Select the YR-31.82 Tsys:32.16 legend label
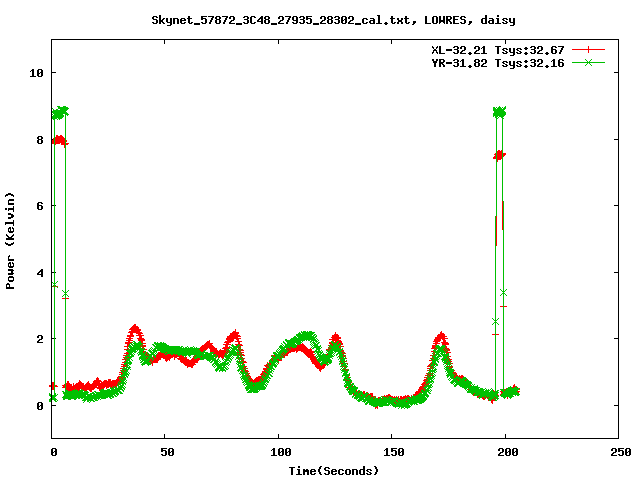640x480 pixels. point(498,63)
